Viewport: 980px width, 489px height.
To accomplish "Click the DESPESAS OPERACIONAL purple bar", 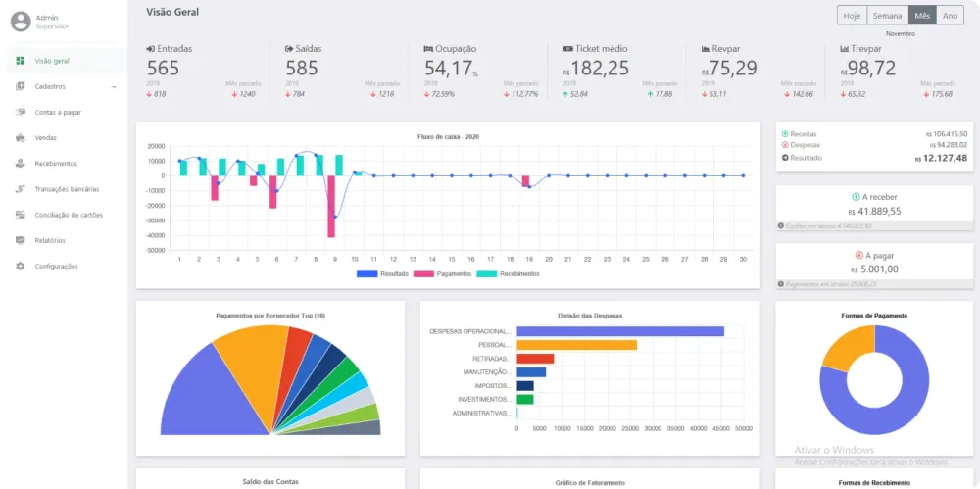I will [620, 331].
